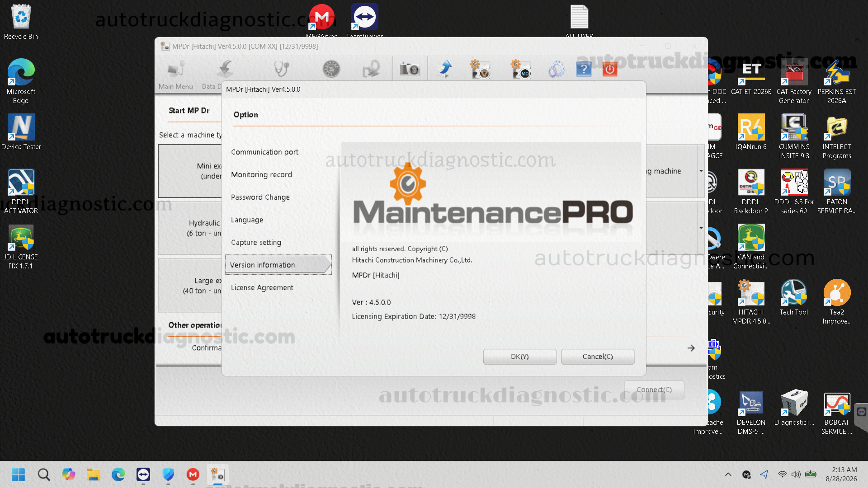Click the Connect(C) button in MPDr window
This screenshot has width=868, height=488.
[x=654, y=389]
